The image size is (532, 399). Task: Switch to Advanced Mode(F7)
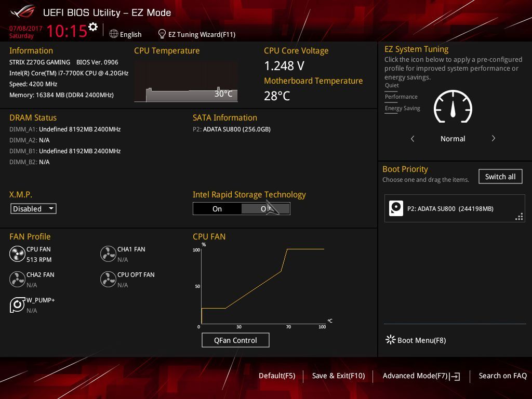coord(415,376)
